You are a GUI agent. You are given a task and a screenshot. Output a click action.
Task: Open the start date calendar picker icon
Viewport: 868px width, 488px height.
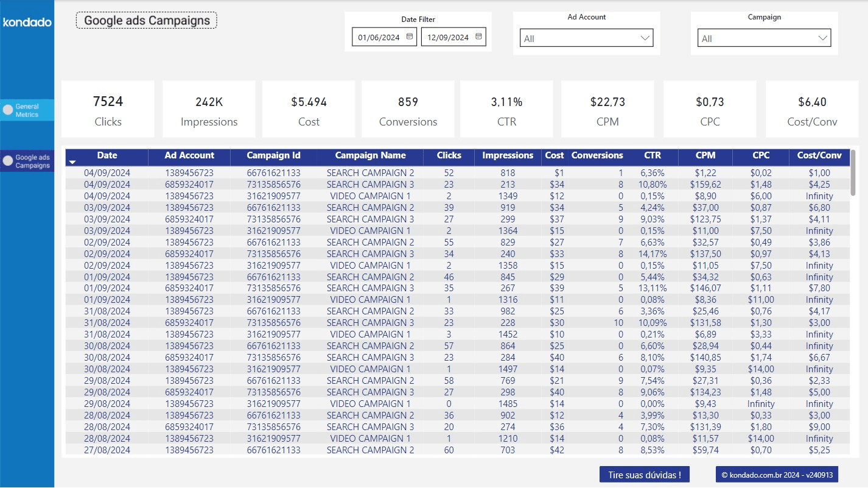410,37
